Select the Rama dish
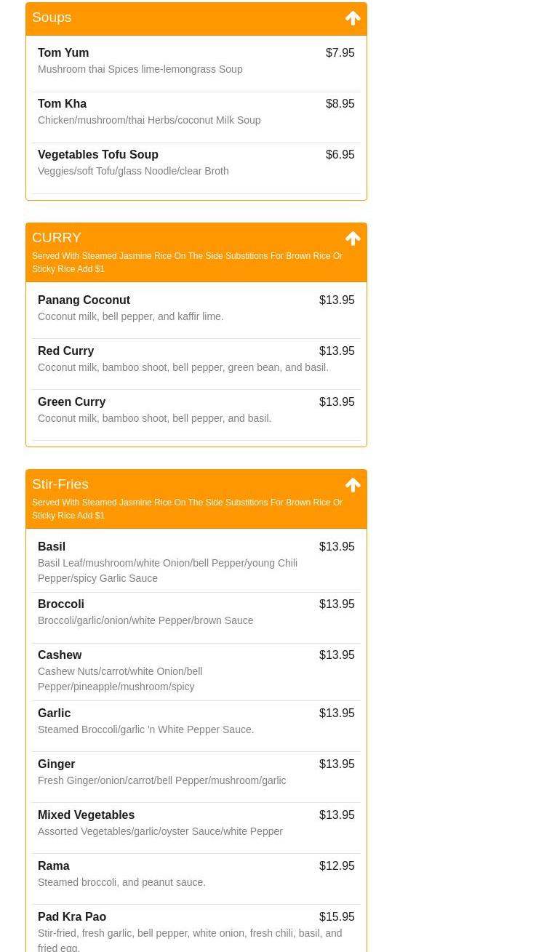This screenshot has height=952, width=560. (x=54, y=866)
